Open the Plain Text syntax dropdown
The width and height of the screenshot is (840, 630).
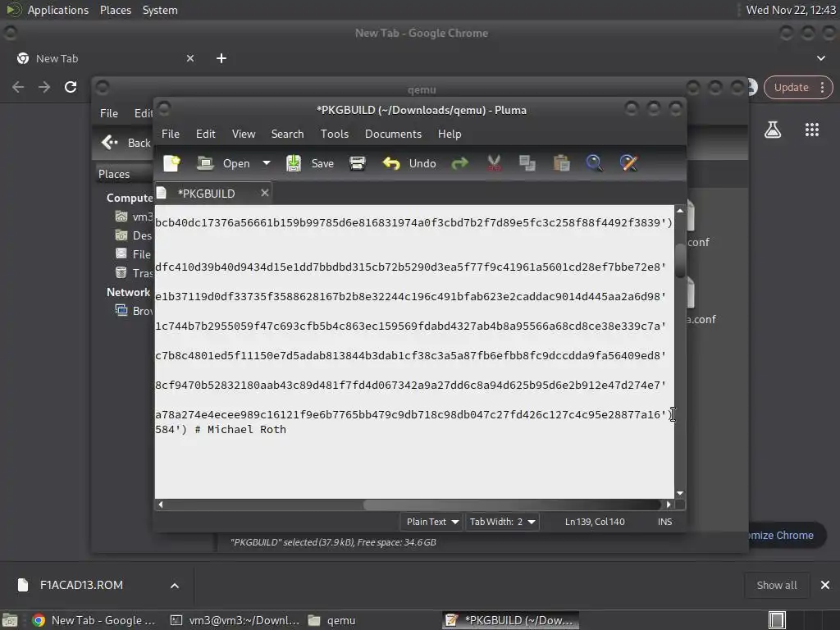[431, 522]
